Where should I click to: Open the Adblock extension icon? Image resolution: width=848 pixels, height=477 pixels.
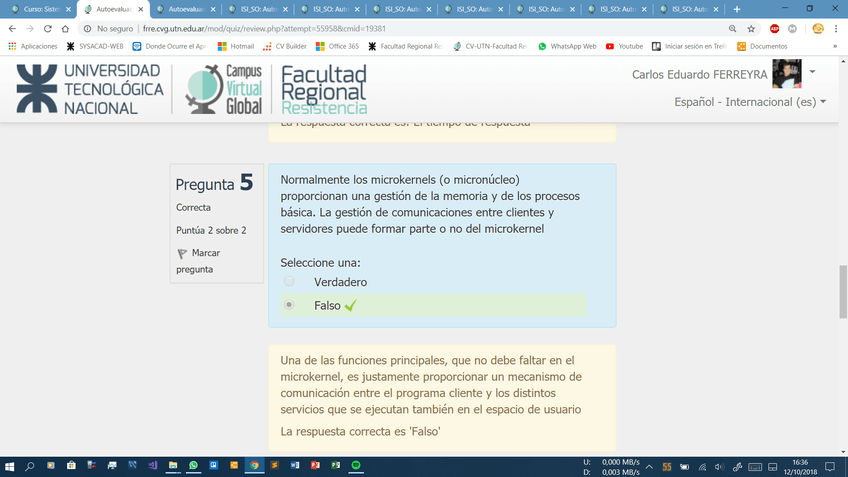(774, 29)
